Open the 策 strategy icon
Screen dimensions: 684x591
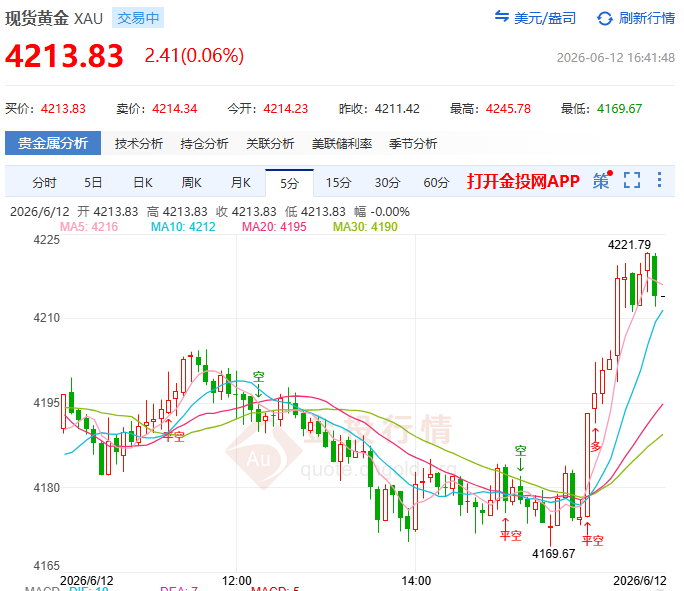click(x=602, y=180)
